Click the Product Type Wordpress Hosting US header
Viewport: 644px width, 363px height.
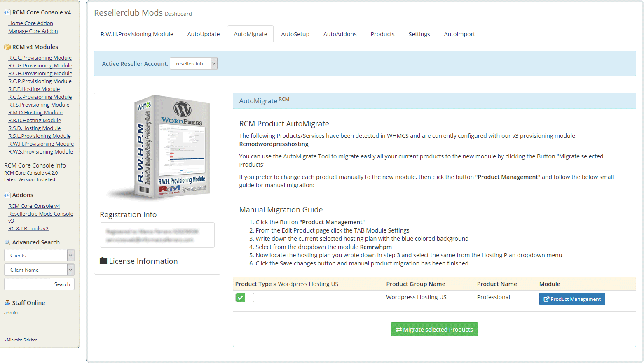pos(286,284)
